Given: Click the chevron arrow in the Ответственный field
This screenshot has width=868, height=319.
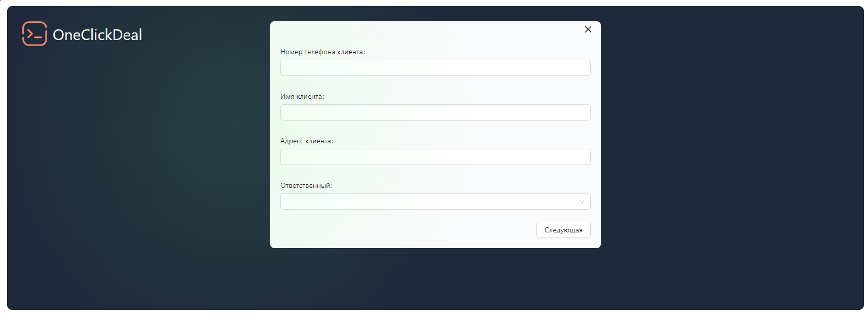Looking at the screenshot, I should tap(582, 202).
